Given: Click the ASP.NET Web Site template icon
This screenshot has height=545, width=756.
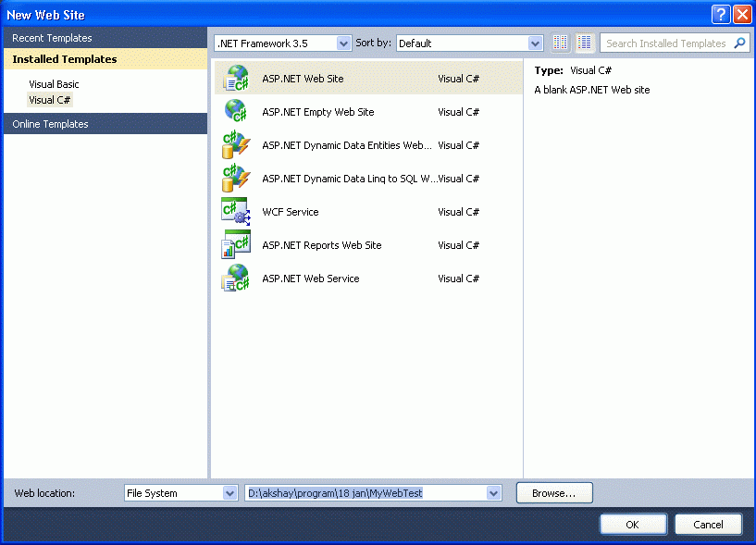Looking at the screenshot, I should 236,78.
